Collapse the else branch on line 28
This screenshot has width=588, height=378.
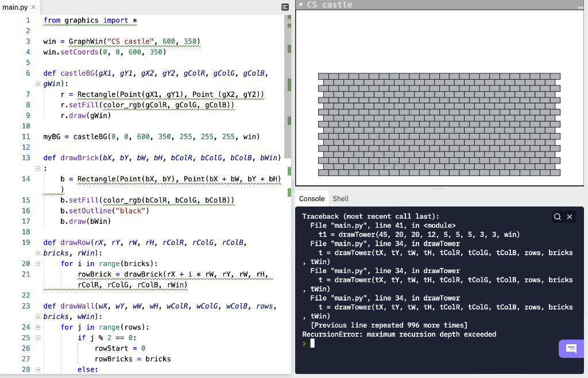click(x=37, y=370)
